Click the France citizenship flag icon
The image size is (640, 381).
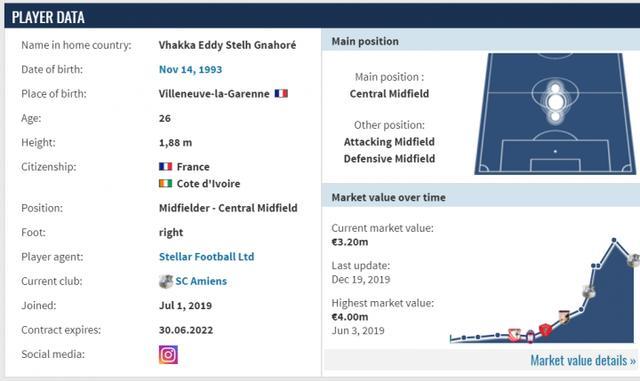(x=165, y=166)
